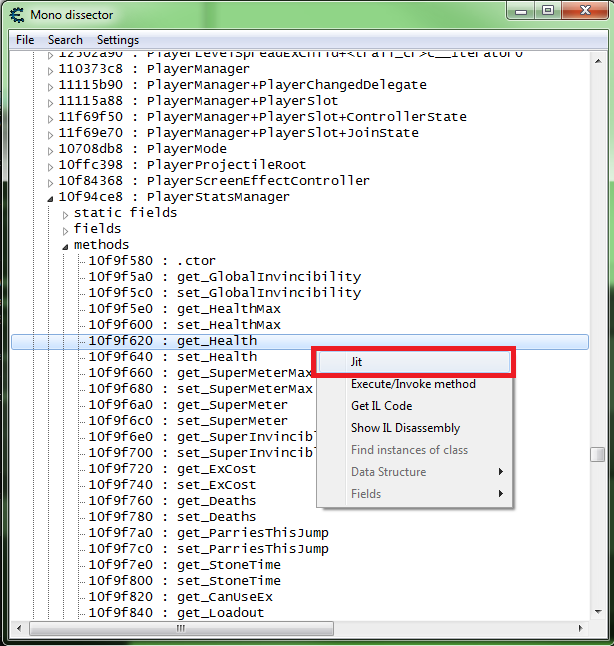Screen dimensions: 614x646
Task: Select set_SuperMeter method
Action: tap(188, 421)
